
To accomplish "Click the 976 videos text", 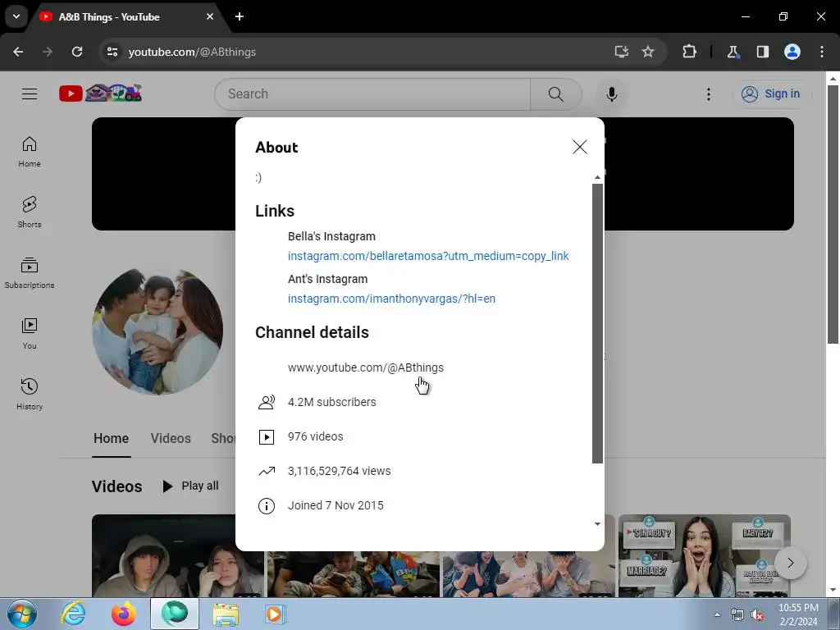I will tap(315, 436).
